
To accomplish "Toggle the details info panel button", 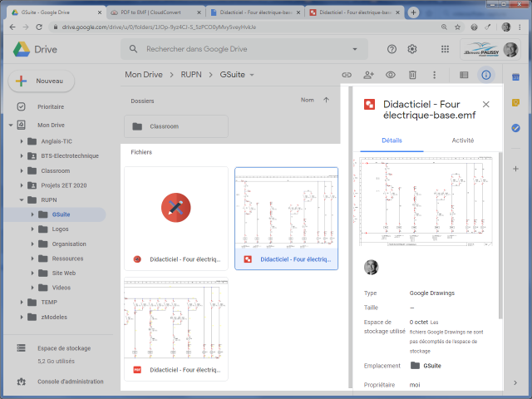I will click(x=485, y=75).
